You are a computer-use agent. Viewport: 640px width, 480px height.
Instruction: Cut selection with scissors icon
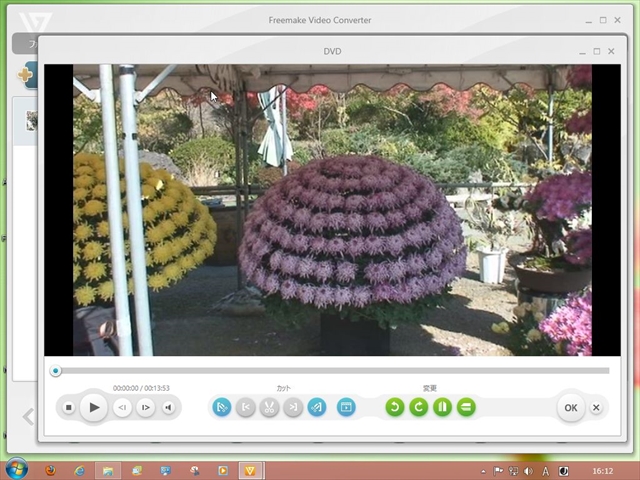point(269,407)
